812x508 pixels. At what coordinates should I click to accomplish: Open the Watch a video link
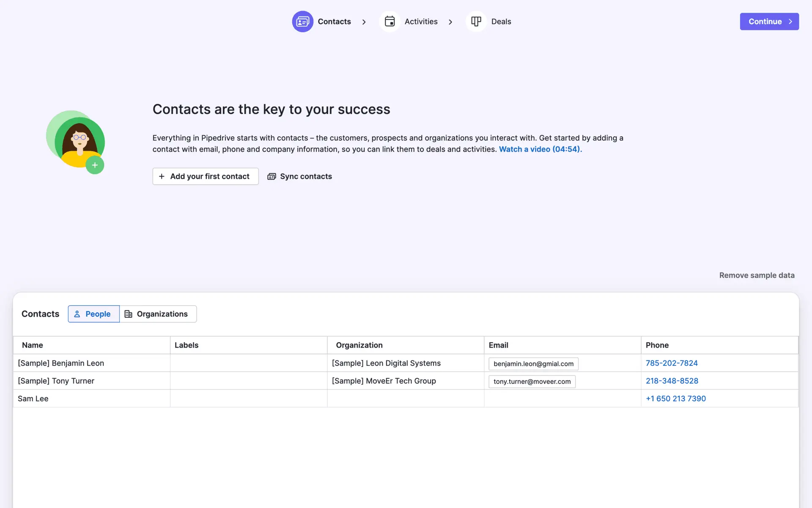point(540,149)
